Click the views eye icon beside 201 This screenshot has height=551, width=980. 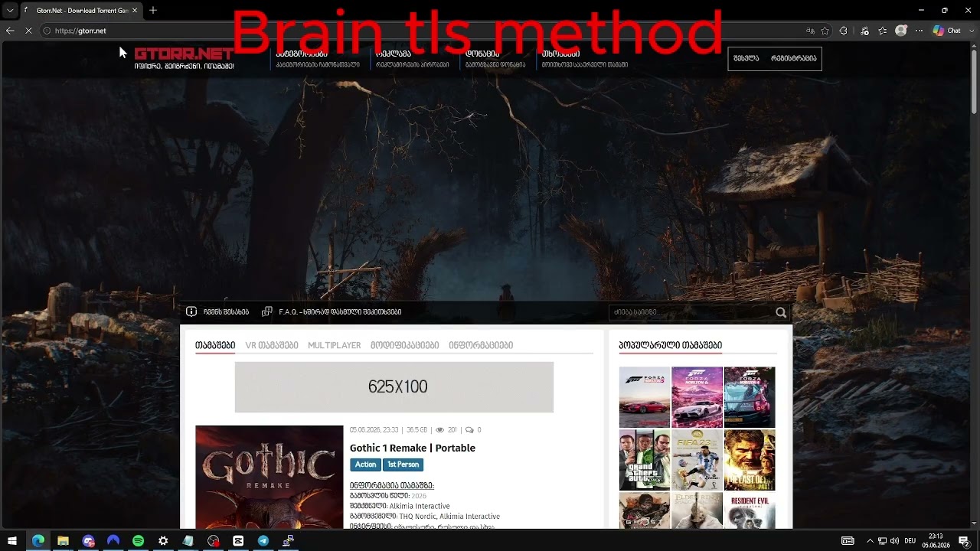point(440,430)
